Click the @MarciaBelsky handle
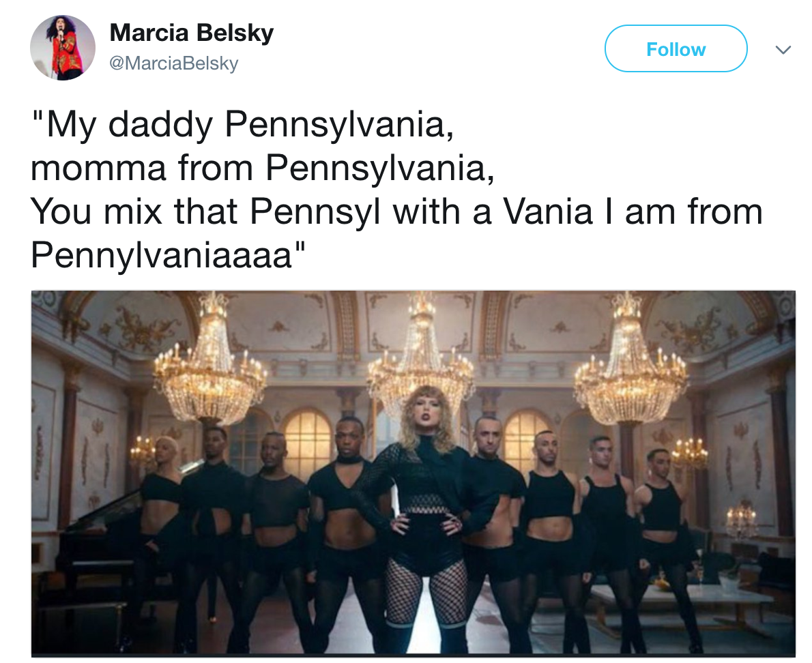Screen dimensions: 812x663 tap(174, 63)
